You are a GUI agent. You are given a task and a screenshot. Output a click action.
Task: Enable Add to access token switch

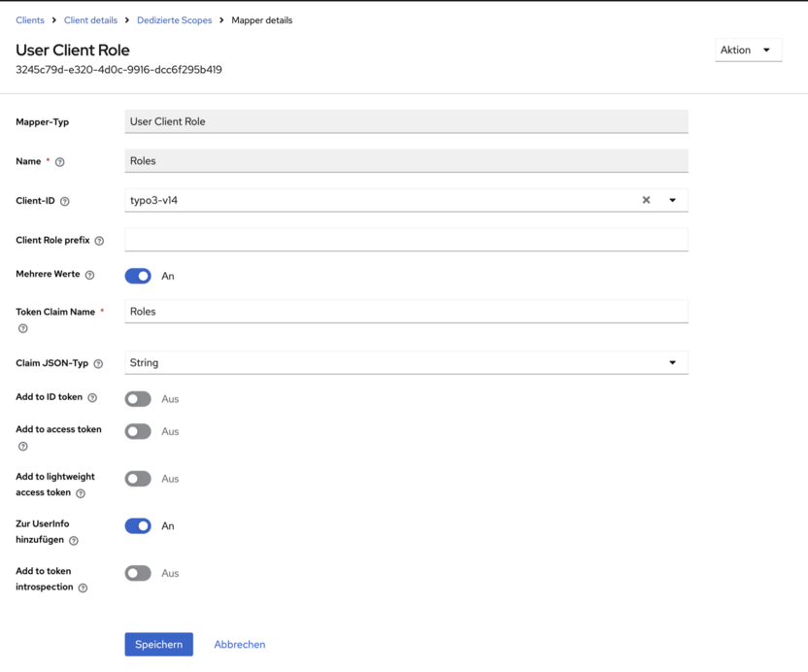tap(138, 431)
